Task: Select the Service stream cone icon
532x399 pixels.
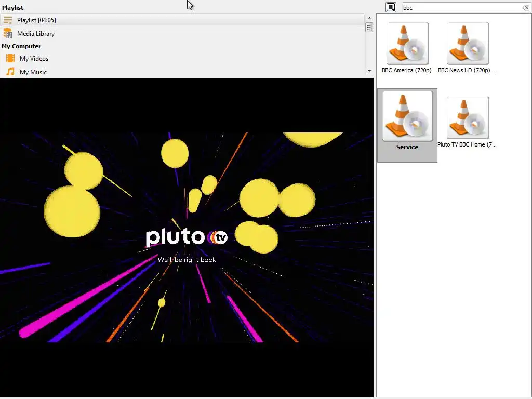Action: coord(407,116)
